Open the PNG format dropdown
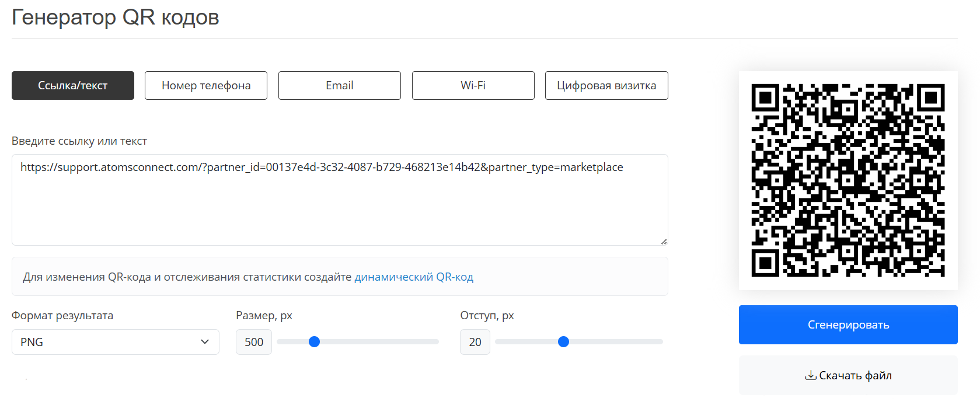 tap(116, 342)
